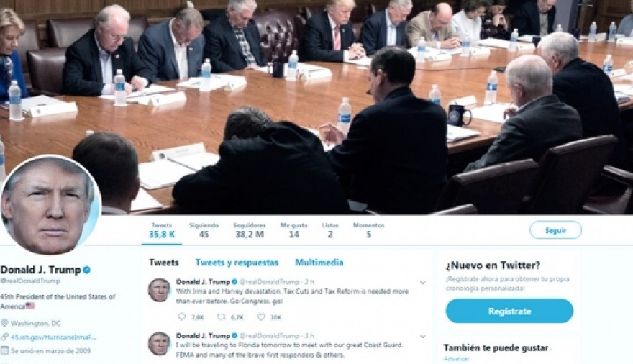Click the verified badge next to the profile name
The width and height of the screenshot is (633, 364).
point(87,270)
